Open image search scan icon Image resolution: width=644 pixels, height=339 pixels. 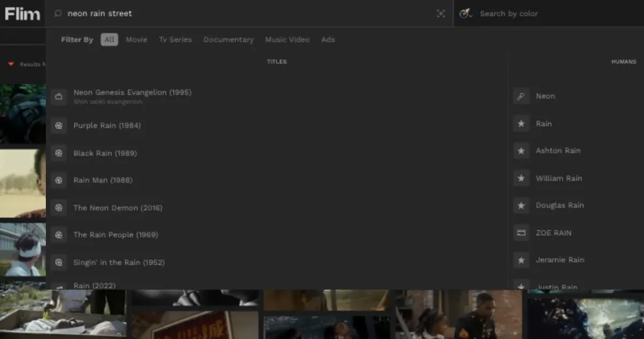click(x=441, y=13)
